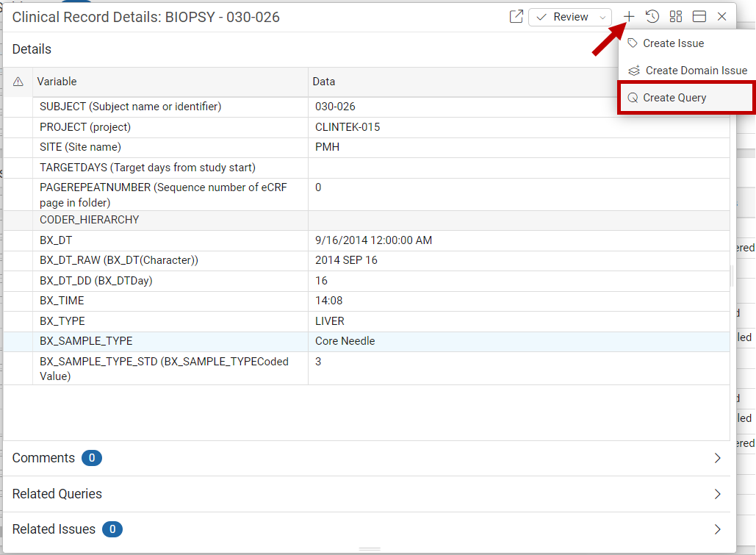Viewport: 756px width, 555px height.
Task: Open the audit history clock icon
Action: pos(652,16)
